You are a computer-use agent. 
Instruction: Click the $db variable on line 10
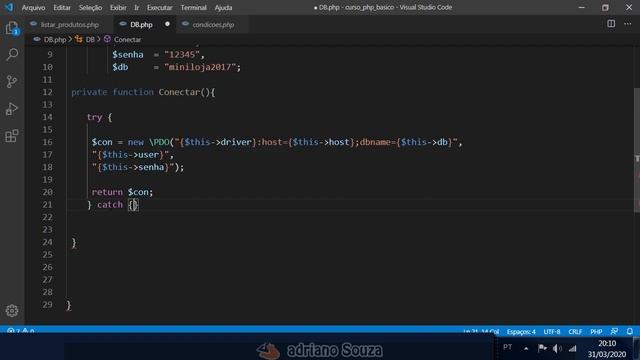120,67
